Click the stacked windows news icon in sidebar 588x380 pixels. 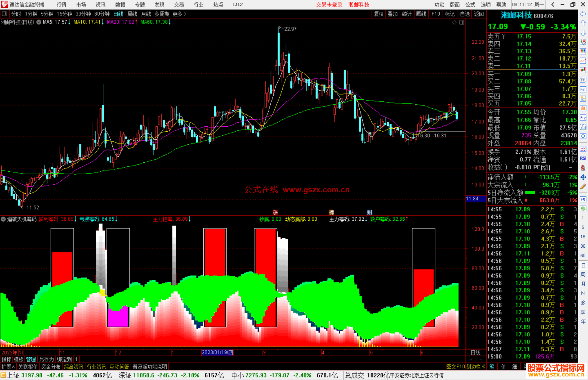tap(583, 80)
